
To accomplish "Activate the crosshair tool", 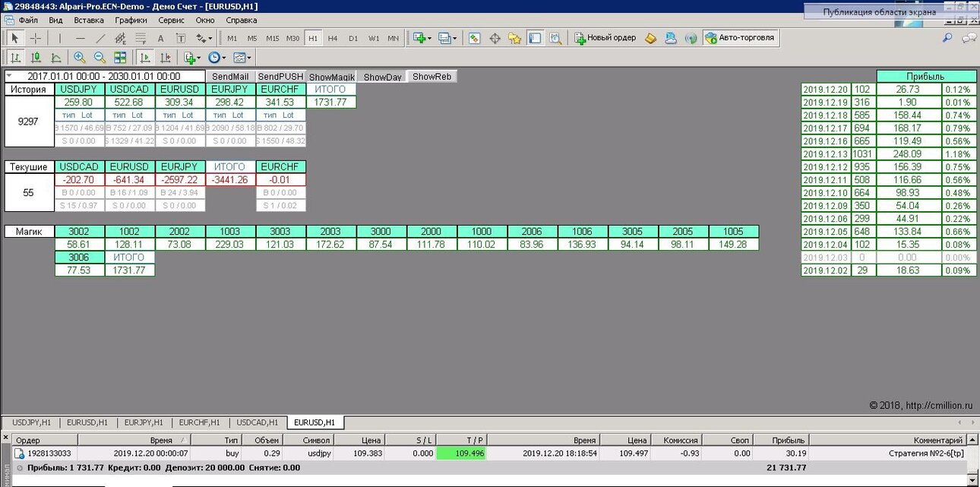I will (35, 38).
